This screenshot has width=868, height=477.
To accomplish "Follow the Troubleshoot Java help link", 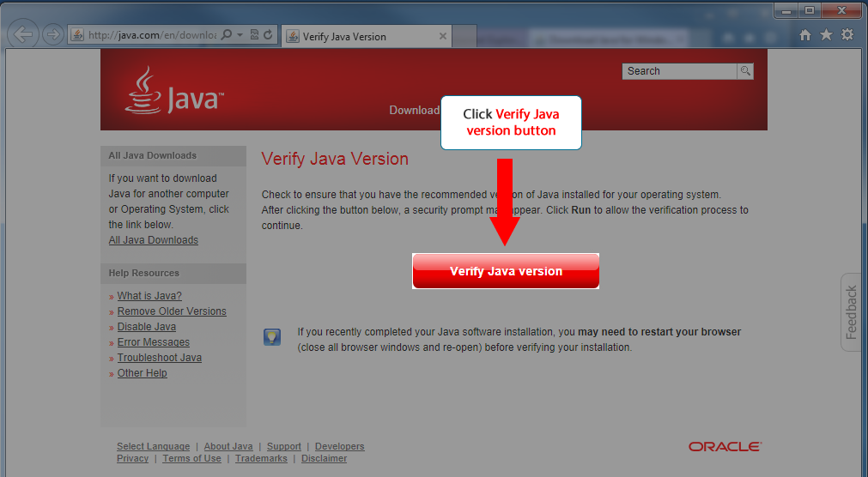I will pyautogui.click(x=160, y=358).
